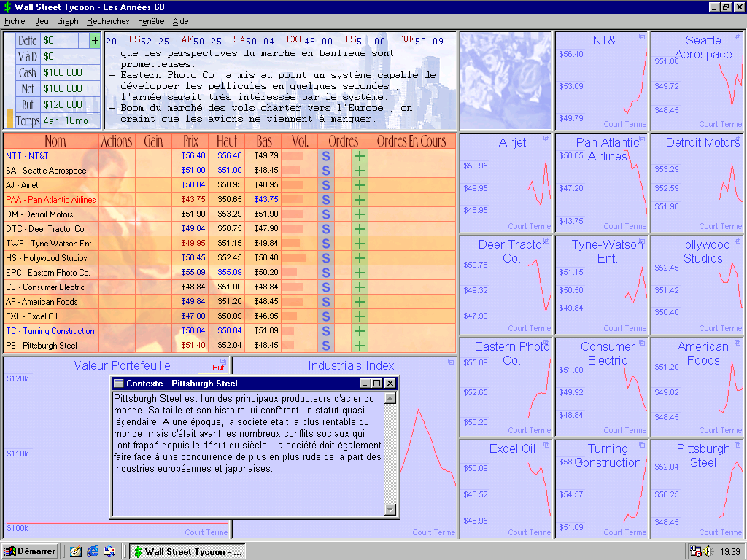This screenshot has height=560, width=747.
Task: Click the green plus buy icon for Detroit Motors
Action: [x=360, y=214]
